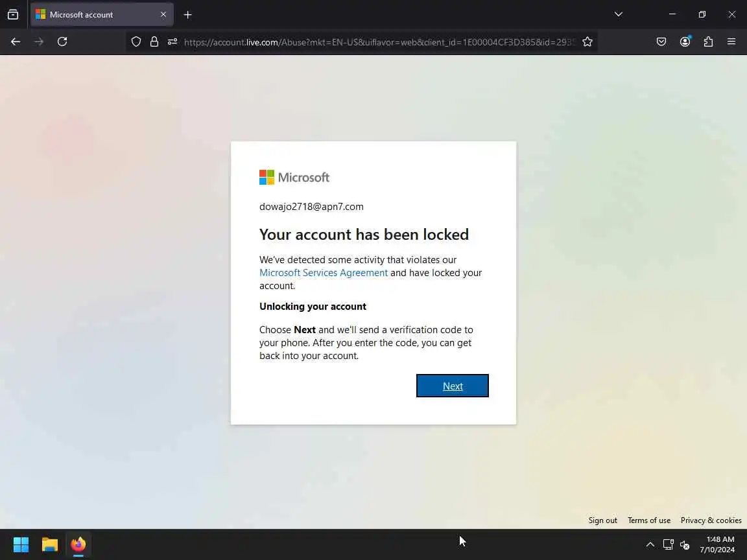Image resolution: width=747 pixels, height=560 pixels.
Task: Open the list all tabs dropdown
Action: click(619, 14)
